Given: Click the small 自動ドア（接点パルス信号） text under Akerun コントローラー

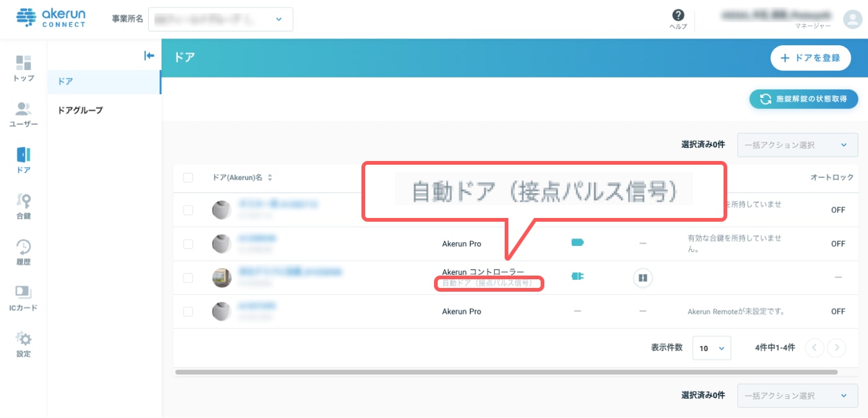Looking at the screenshot, I should pos(487,283).
